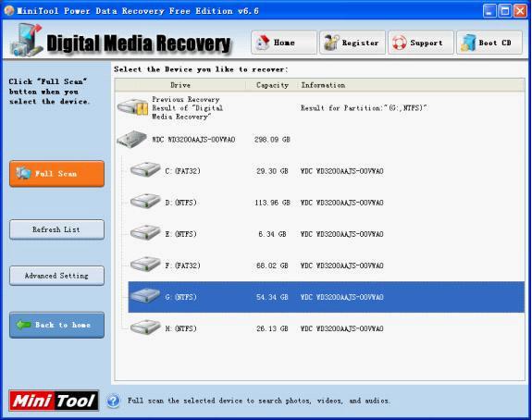Click the Home button house icon

(x=263, y=43)
